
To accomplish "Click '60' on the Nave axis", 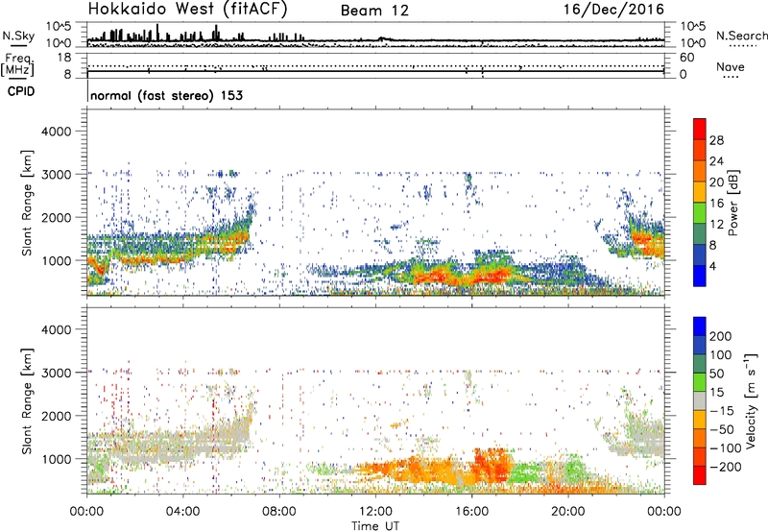I will click(686, 58).
